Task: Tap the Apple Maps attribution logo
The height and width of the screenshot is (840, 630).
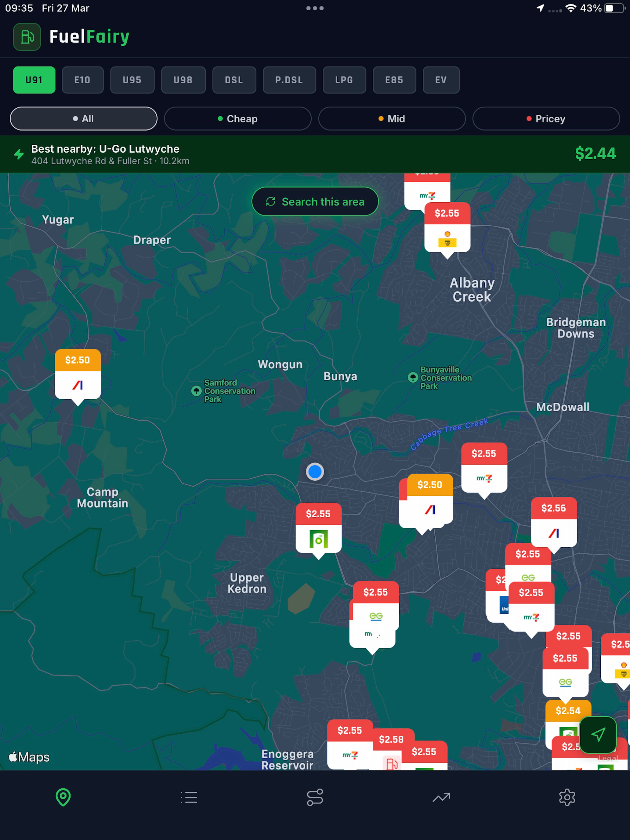Action: pos(29,757)
